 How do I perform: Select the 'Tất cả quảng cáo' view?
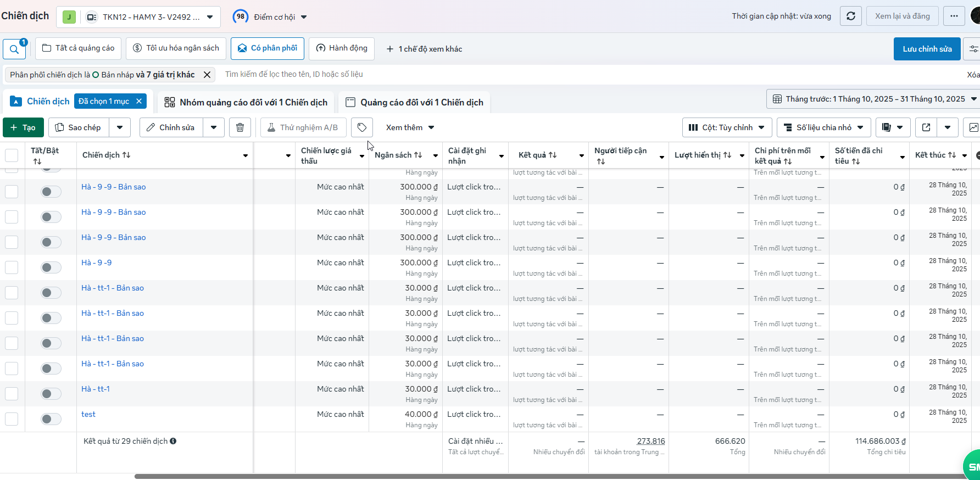click(78, 48)
